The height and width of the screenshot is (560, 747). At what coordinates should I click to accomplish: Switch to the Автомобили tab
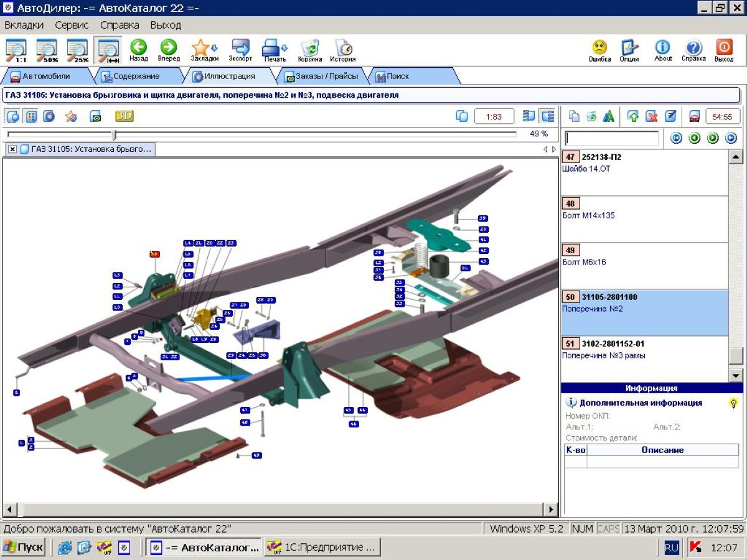(x=46, y=76)
